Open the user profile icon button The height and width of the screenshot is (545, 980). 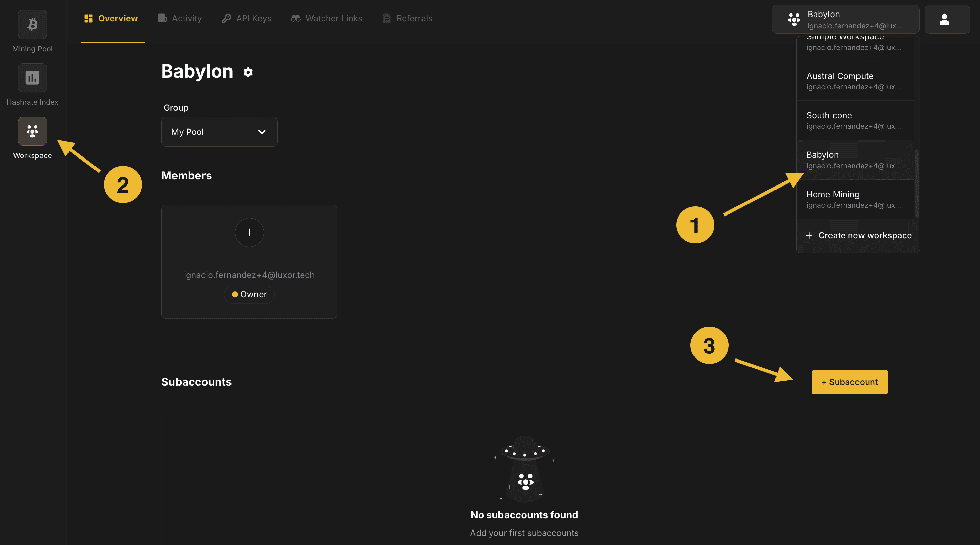click(x=947, y=20)
